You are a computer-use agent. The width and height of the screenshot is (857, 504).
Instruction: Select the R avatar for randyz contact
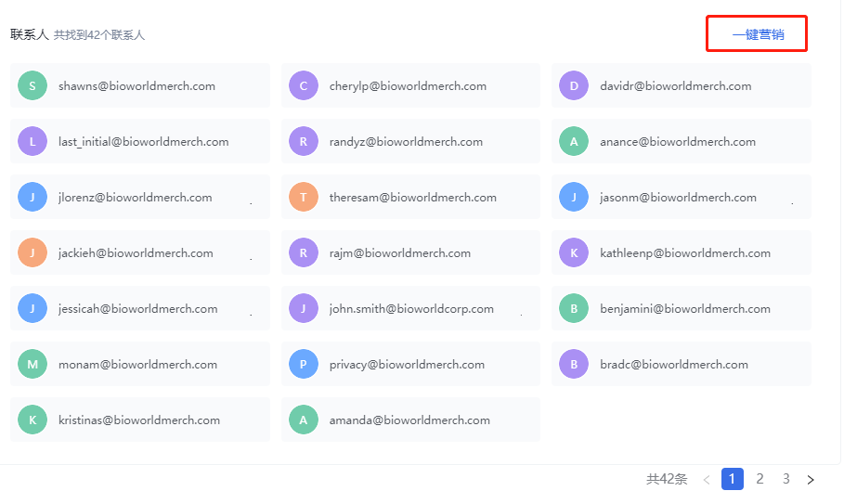304,142
